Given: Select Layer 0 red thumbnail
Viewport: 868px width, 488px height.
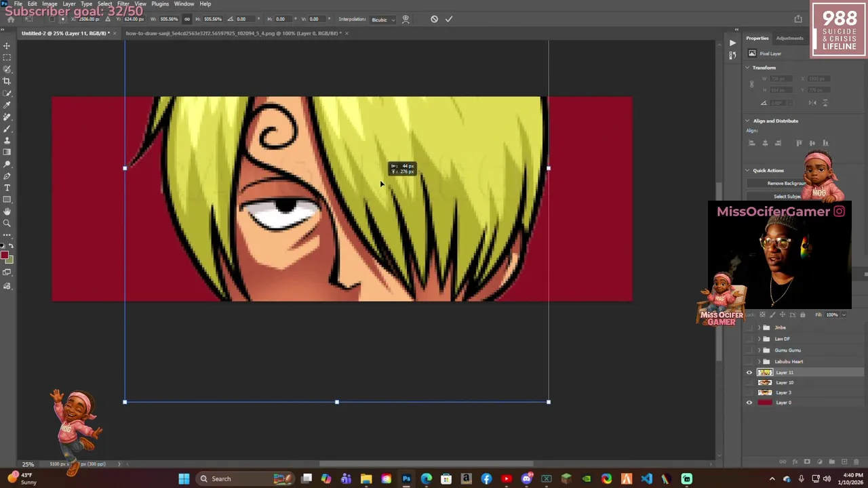Looking at the screenshot, I should click(765, 403).
